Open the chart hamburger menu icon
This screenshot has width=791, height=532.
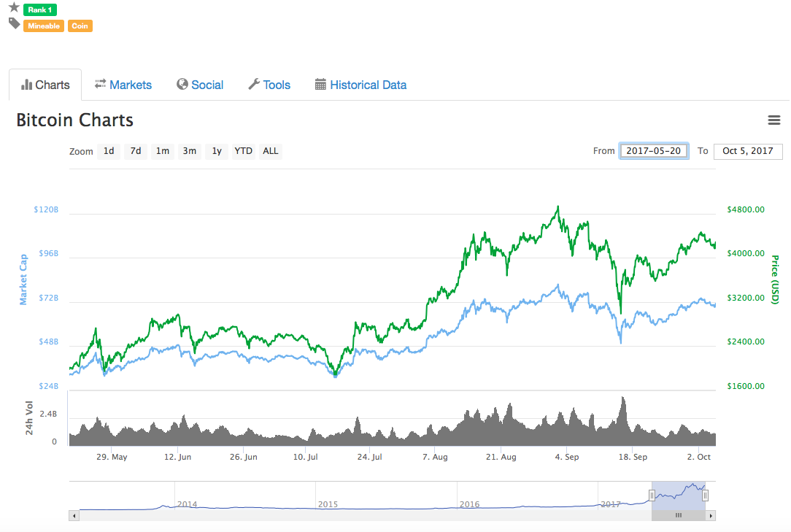coord(773,120)
